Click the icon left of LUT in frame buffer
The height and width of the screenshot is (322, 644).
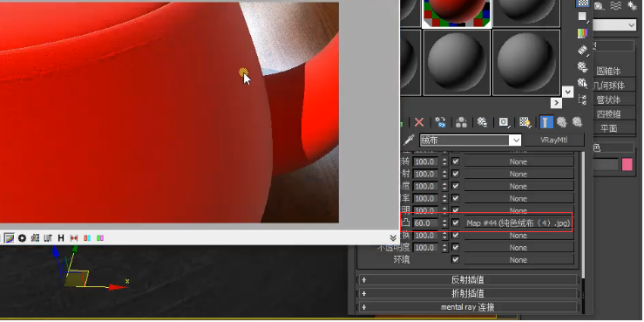(x=36, y=237)
